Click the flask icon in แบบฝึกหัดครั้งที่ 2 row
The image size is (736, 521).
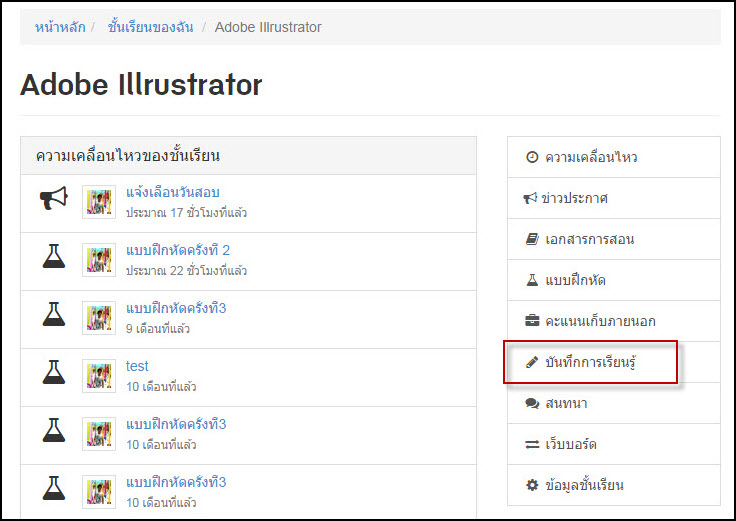click(x=54, y=256)
